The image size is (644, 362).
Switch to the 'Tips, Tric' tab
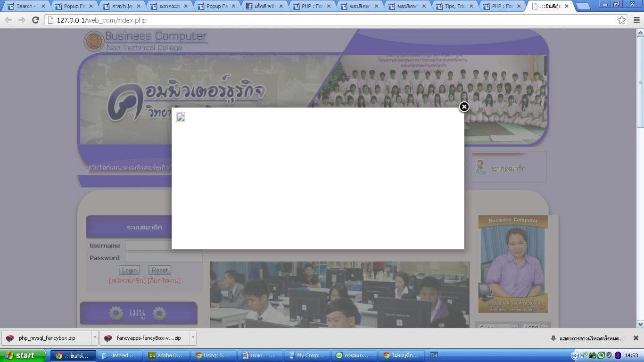[x=455, y=6]
